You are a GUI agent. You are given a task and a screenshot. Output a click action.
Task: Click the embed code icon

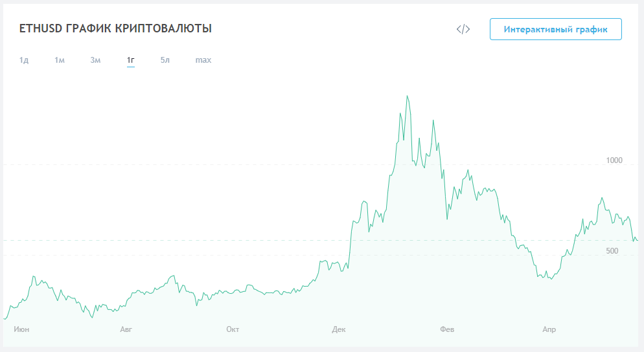(463, 29)
